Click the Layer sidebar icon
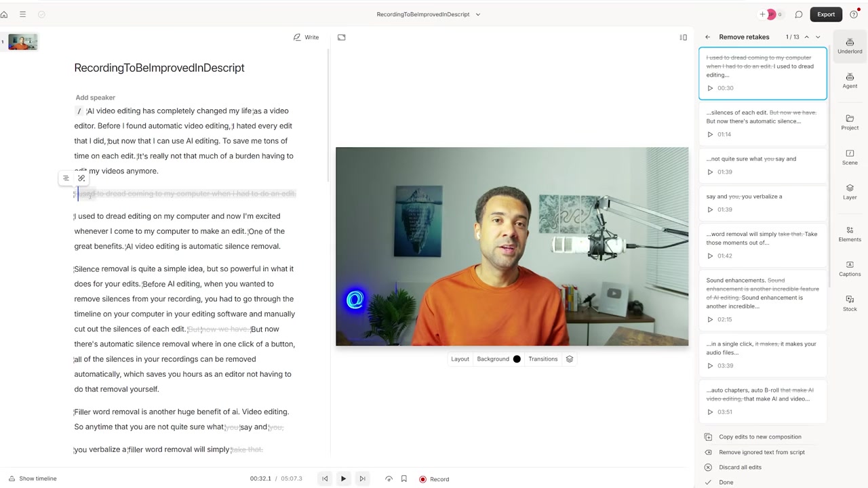 click(x=850, y=192)
